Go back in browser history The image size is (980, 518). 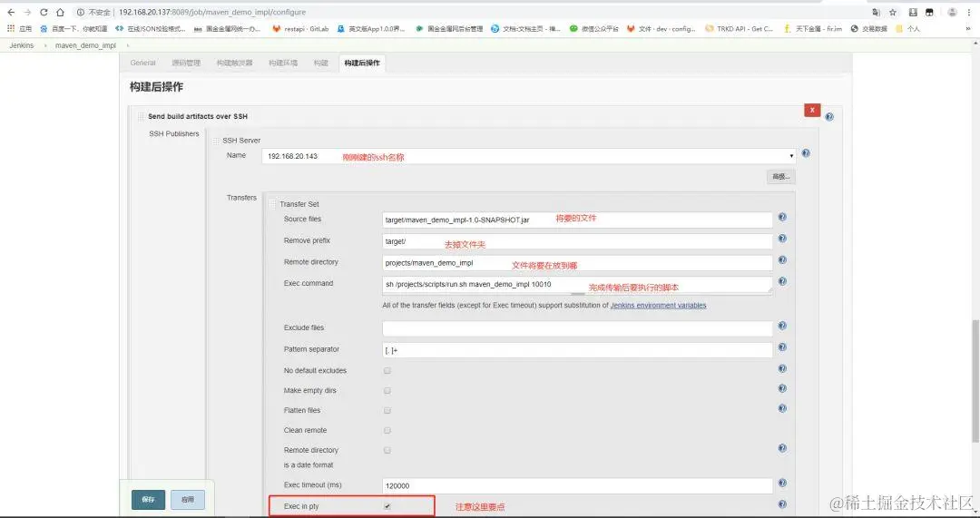coord(11,13)
